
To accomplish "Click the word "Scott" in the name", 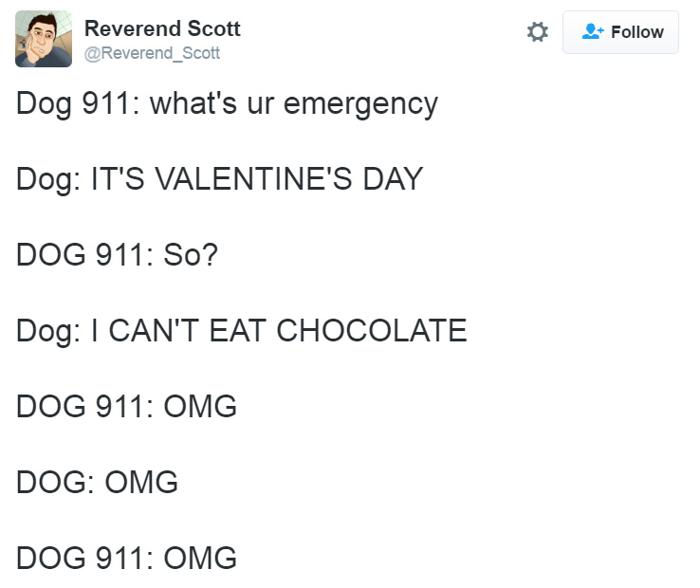I will pyautogui.click(x=213, y=28).
